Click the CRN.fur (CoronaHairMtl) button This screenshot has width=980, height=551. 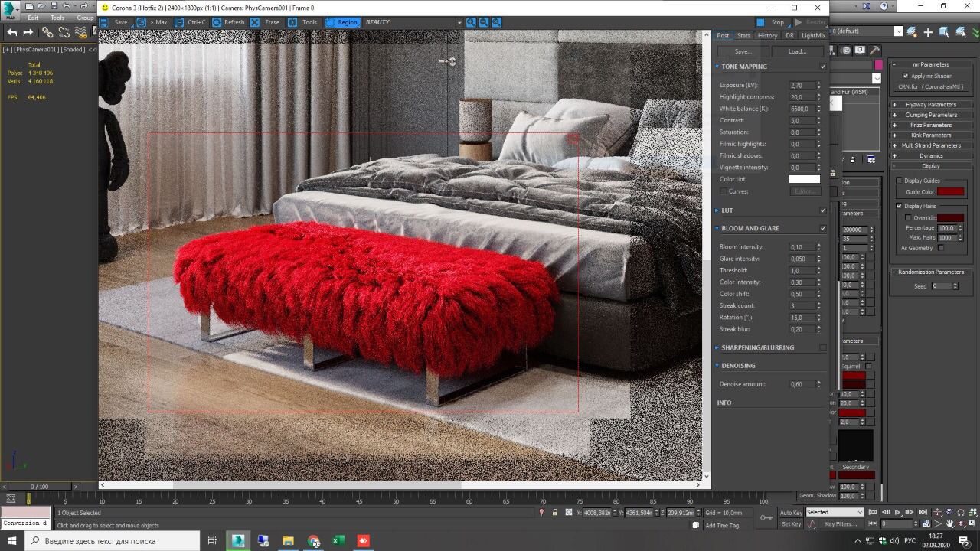click(930, 86)
